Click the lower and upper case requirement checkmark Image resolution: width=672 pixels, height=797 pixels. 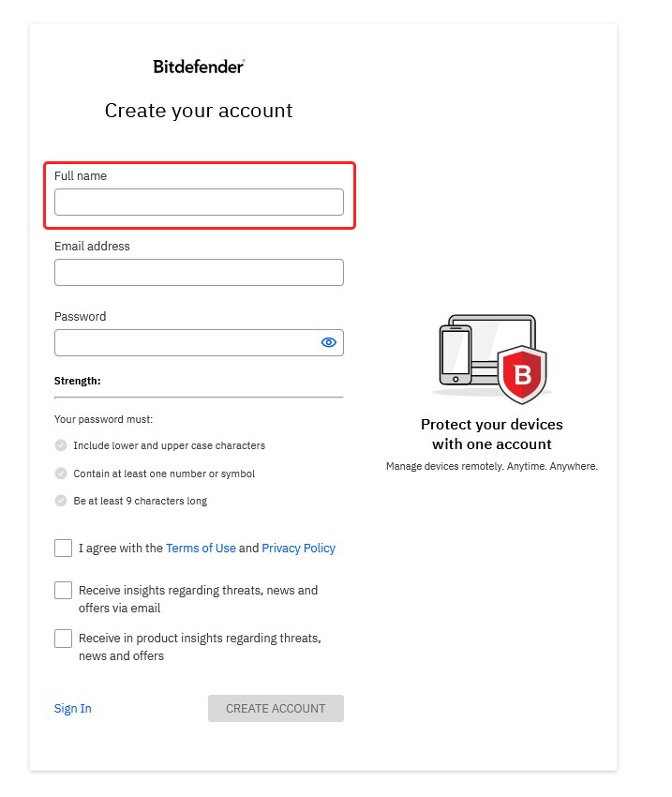point(61,445)
